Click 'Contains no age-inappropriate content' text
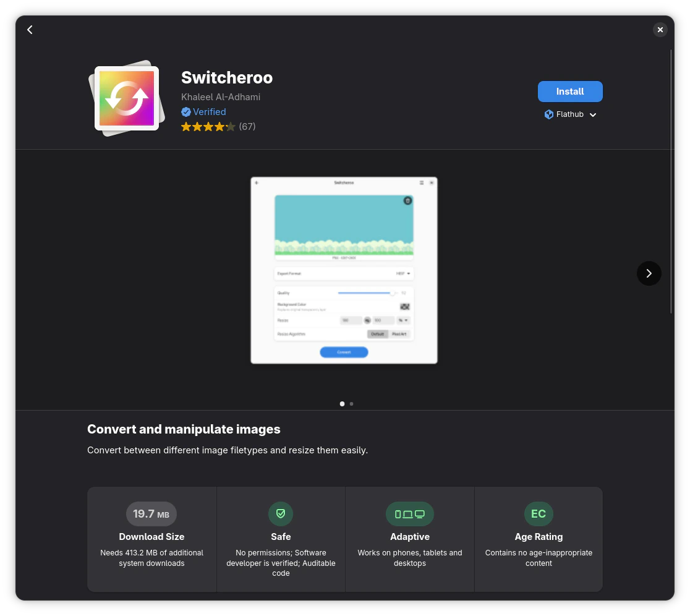Image resolution: width=690 pixels, height=616 pixels. point(539,558)
